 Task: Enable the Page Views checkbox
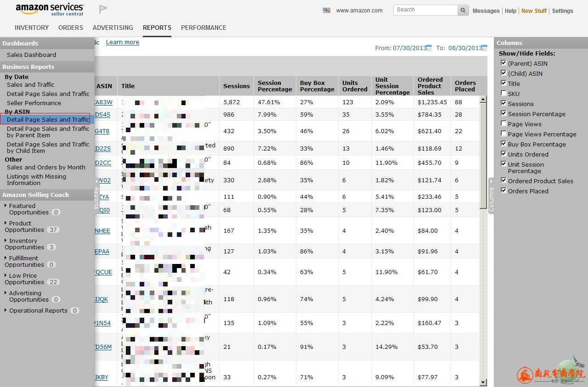click(503, 123)
